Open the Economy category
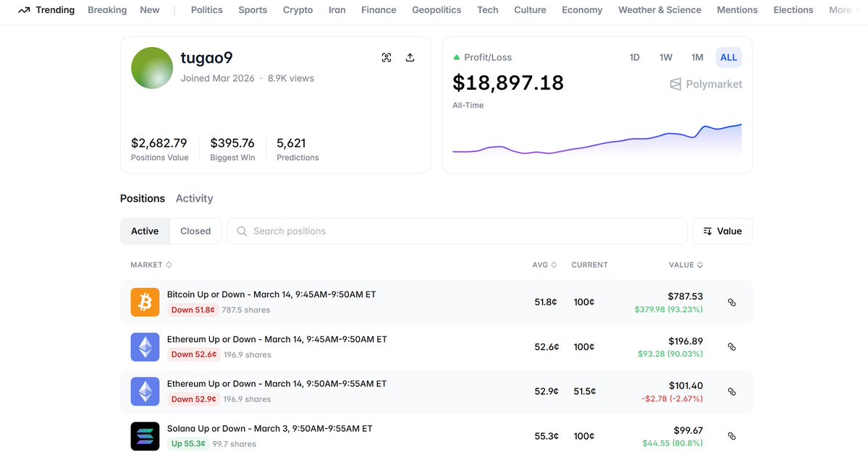The image size is (868, 452). click(x=582, y=10)
